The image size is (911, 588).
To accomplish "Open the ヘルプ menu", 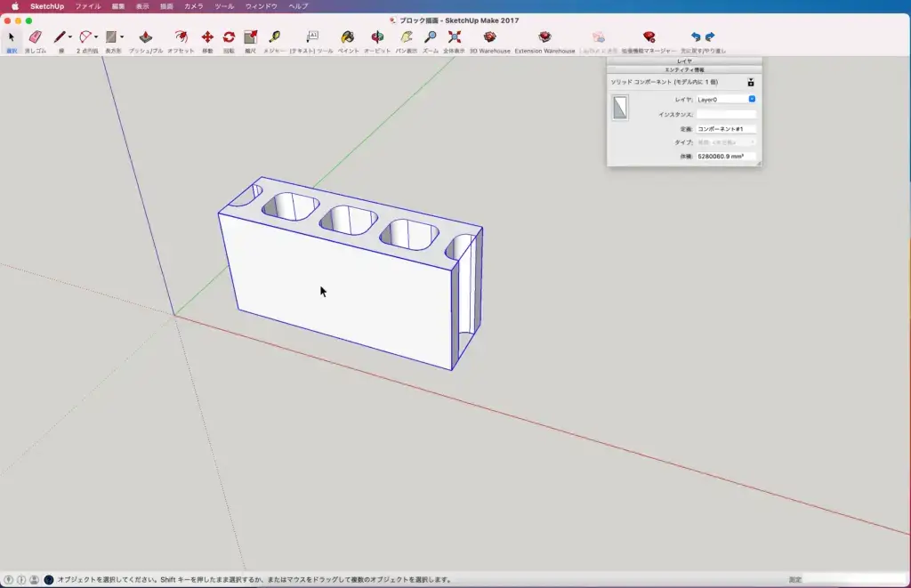I will click(298, 6).
